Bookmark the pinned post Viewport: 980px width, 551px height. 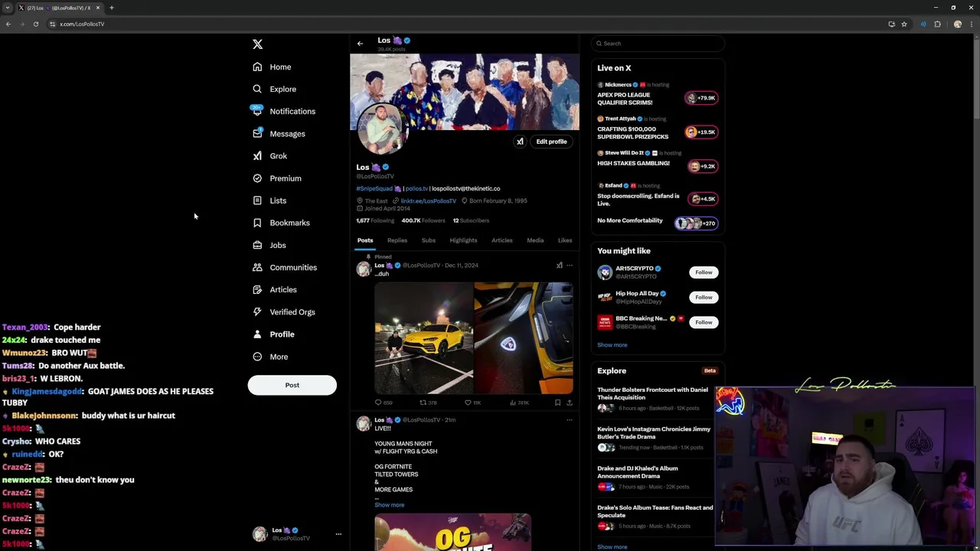(557, 403)
